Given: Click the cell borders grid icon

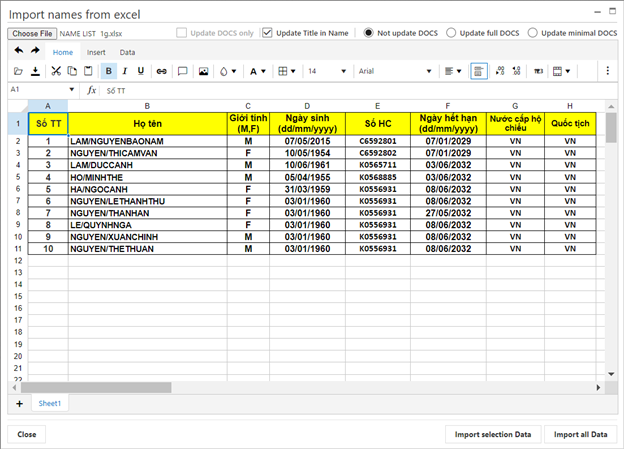Looking at the screenshot, I should tap(283, 71).
